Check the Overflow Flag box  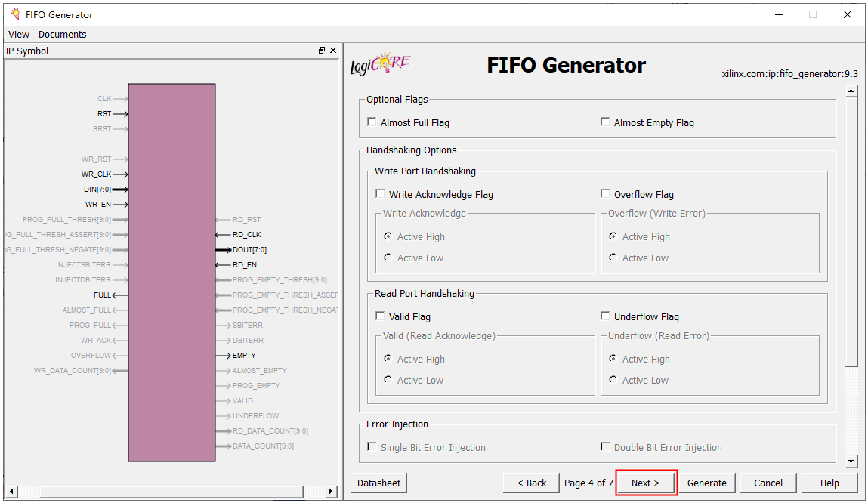[605, 194]
